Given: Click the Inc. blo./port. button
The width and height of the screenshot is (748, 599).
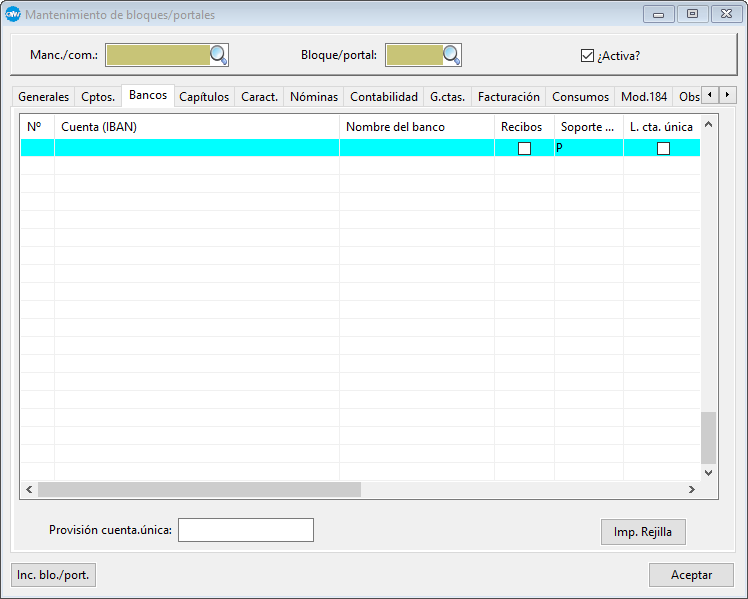Looking at the screenshot, I should point(54,575).
